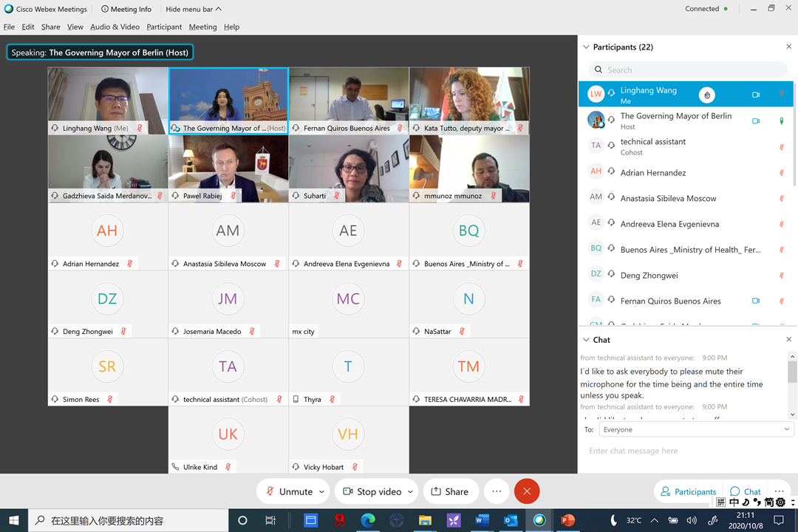Open the audio options arrow beside Unmute
The height and width of the screenshot is (532, 798).
click(321, 491)
